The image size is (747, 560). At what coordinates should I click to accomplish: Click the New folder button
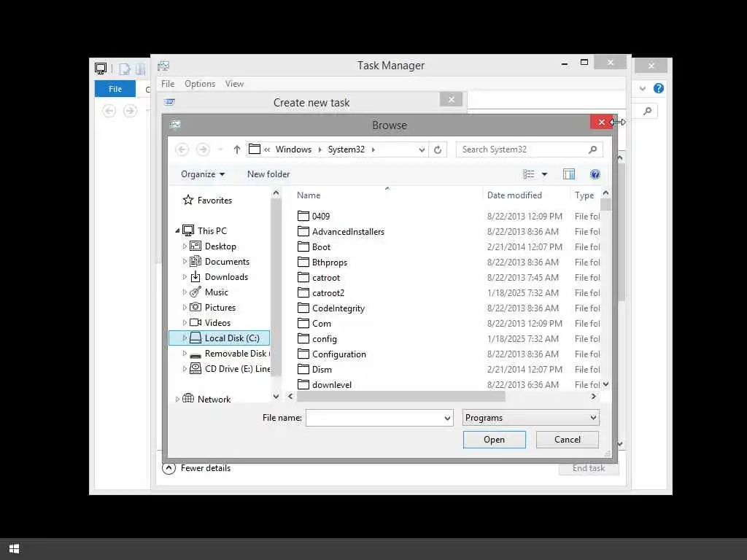click(x=268, y=174)
